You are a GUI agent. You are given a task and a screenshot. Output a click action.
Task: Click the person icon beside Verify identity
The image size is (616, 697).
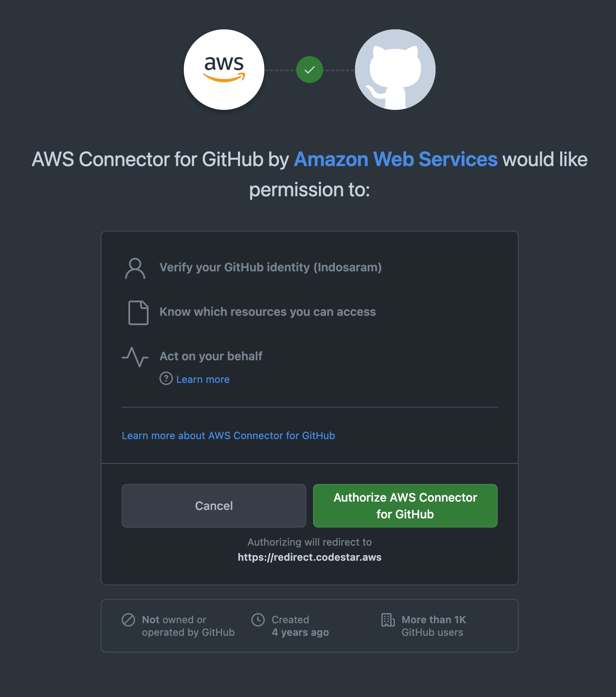click(135, 268)
